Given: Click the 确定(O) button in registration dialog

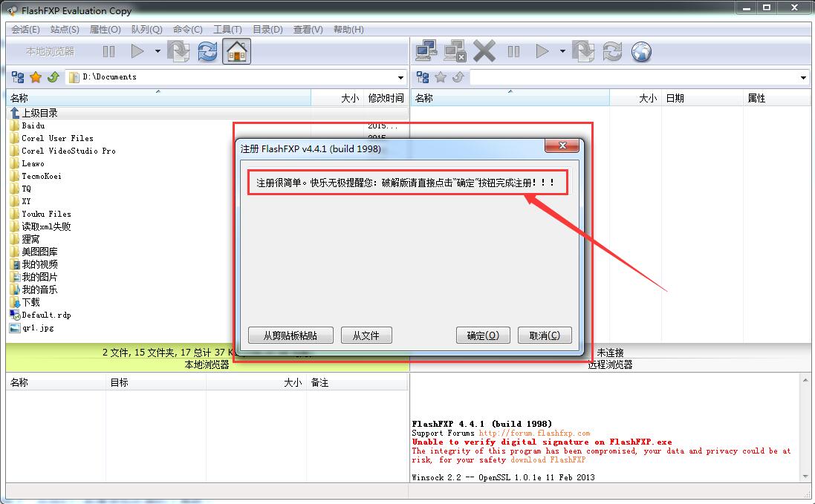Looking at the screenshot, I should pyautogui.click(x=483, y=335).
